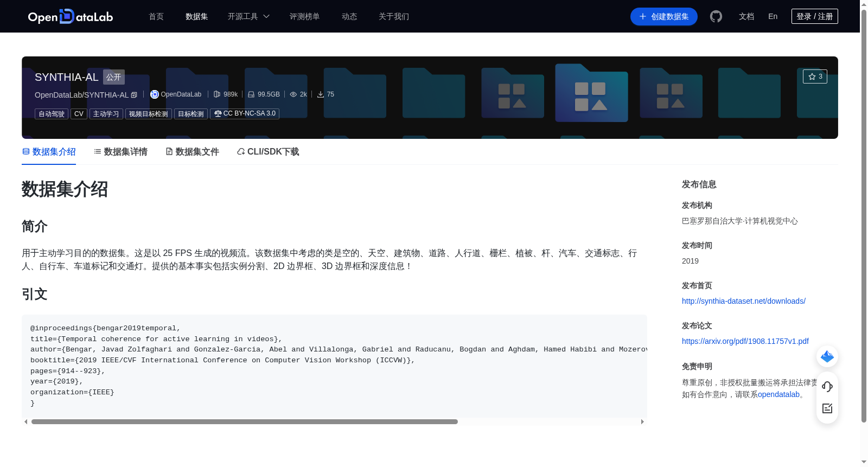Click the CV tag
Viewport: 868px width, 467px height.
79,114
